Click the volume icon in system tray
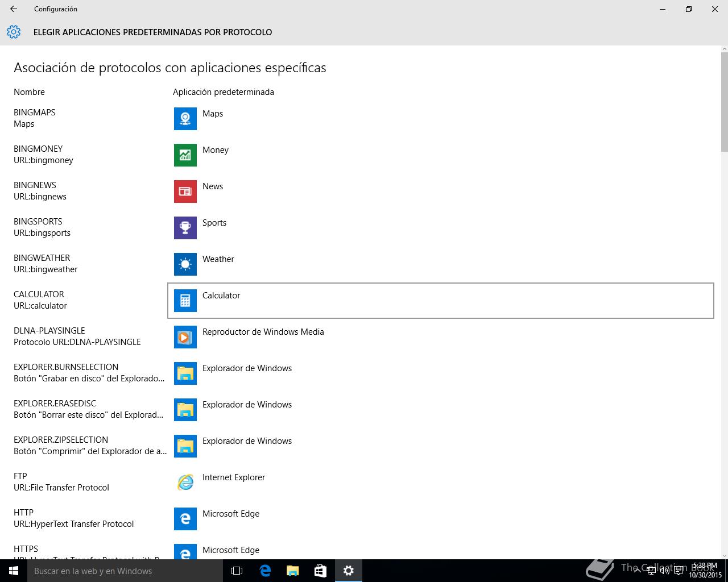The image size is (728, 582). click(664, 571)
